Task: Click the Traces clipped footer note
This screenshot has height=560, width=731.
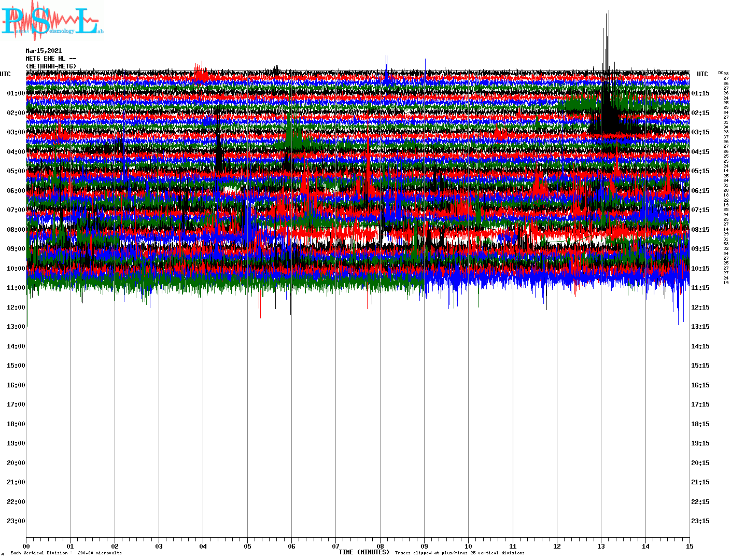Action: point(459,553)
